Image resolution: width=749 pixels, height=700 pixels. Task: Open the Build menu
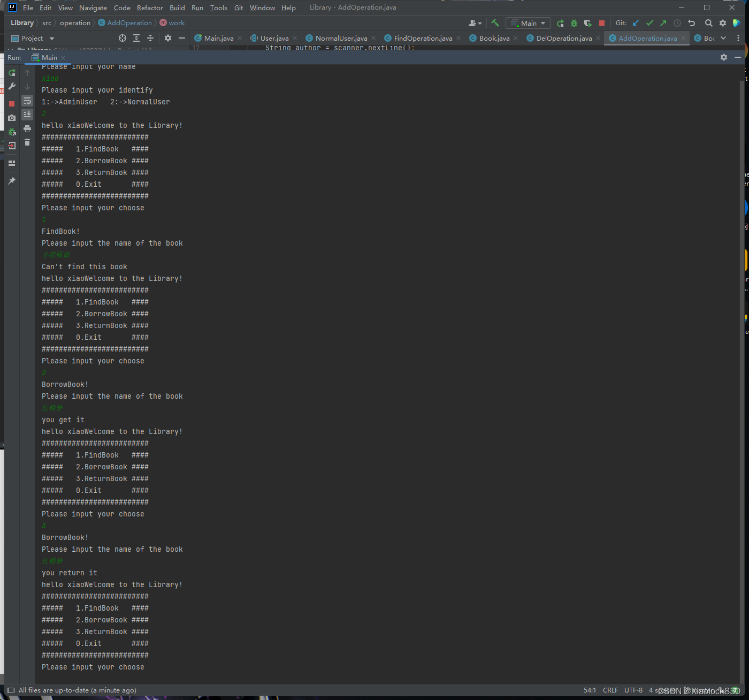click(177, 7)
